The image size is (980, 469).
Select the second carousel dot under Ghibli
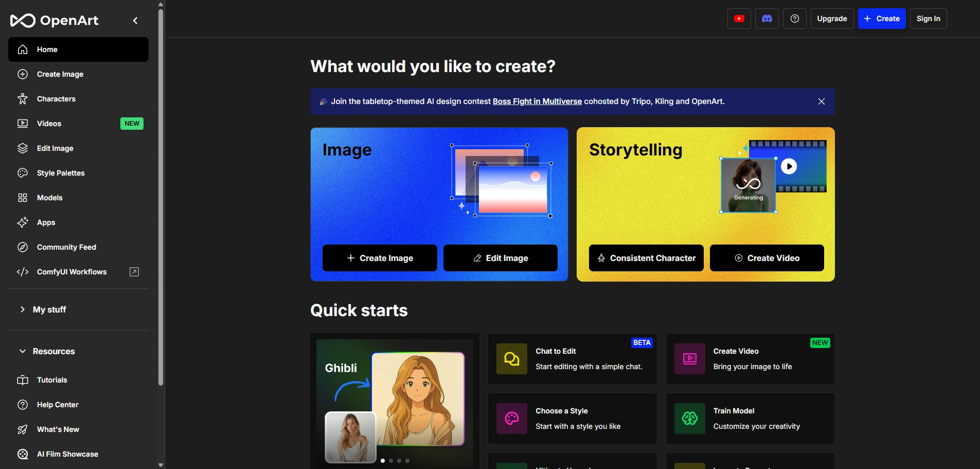click(x=391, y=461)
